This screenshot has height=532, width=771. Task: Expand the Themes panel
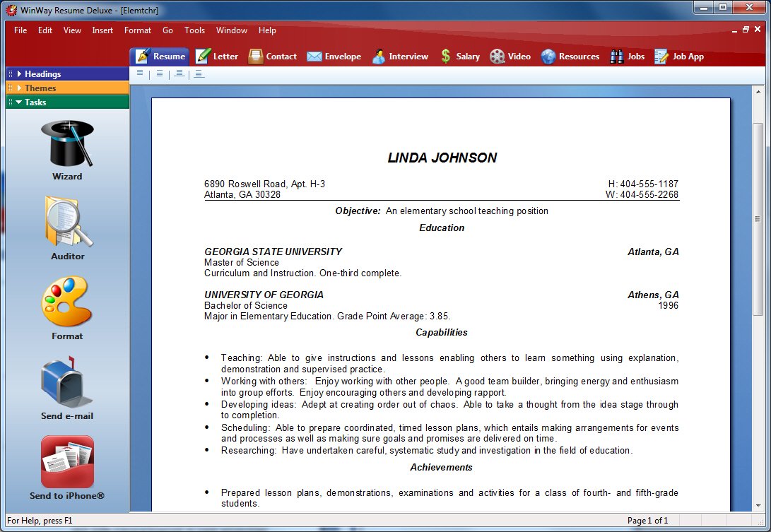[40, 88]
